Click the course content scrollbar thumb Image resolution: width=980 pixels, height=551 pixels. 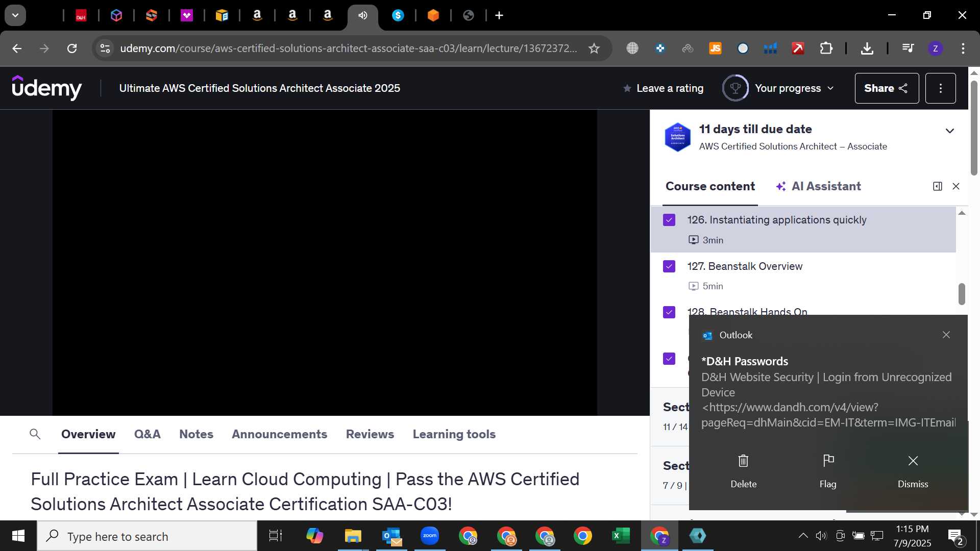(x=962, y=294)
